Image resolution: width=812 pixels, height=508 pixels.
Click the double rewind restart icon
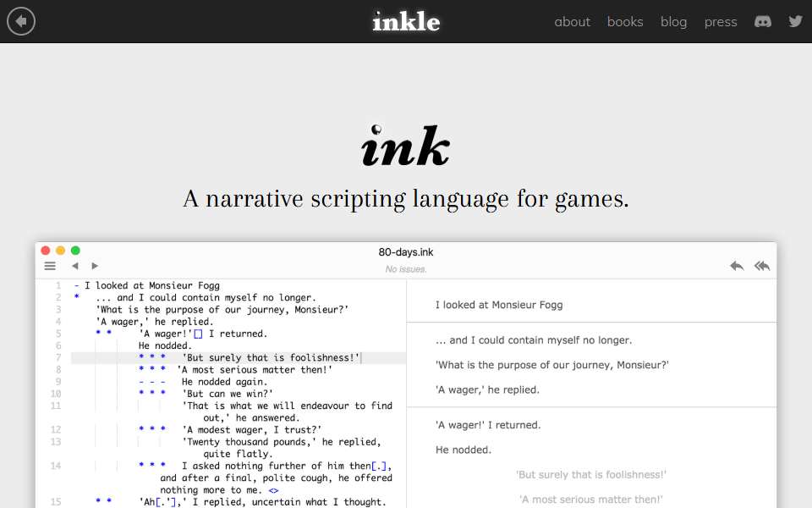(762, 266)
